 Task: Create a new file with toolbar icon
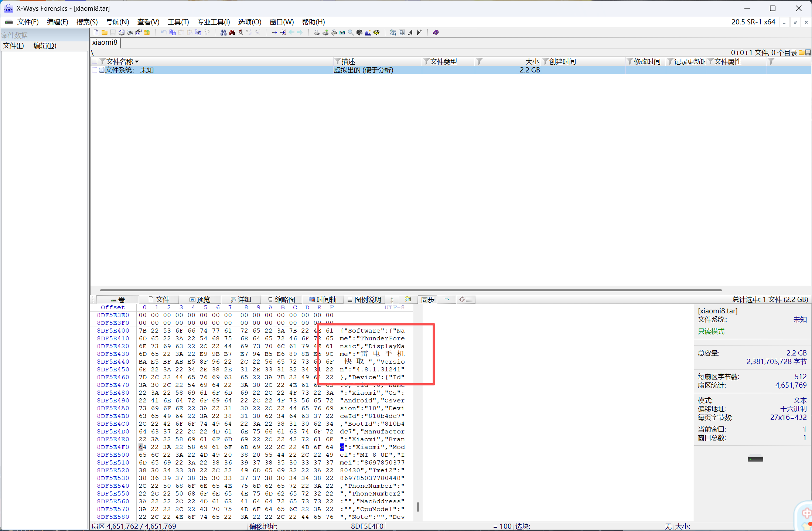pos(96,33)
